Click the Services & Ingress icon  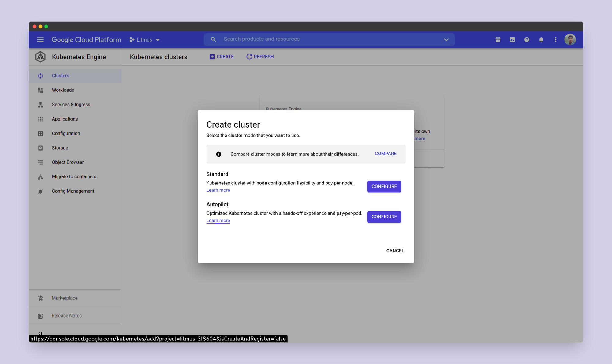[40, 105]
